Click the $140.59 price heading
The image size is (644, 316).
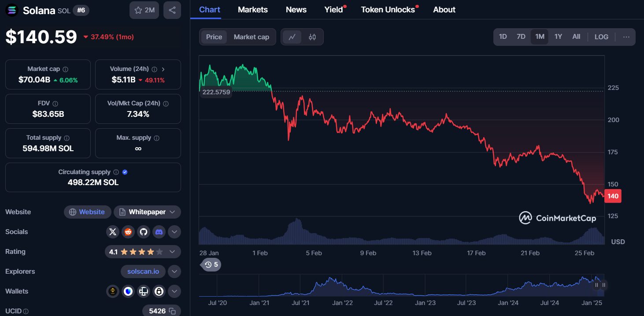click(41, 37)
